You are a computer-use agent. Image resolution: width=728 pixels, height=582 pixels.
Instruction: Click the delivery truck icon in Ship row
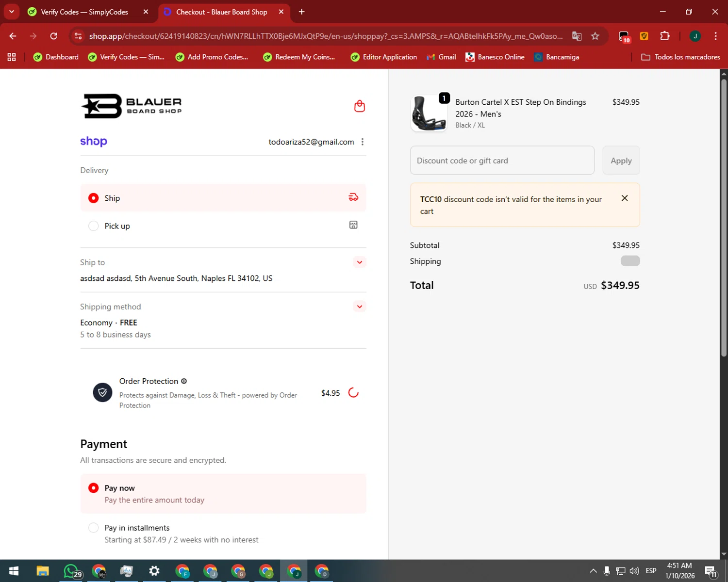[x=353, y=197]
